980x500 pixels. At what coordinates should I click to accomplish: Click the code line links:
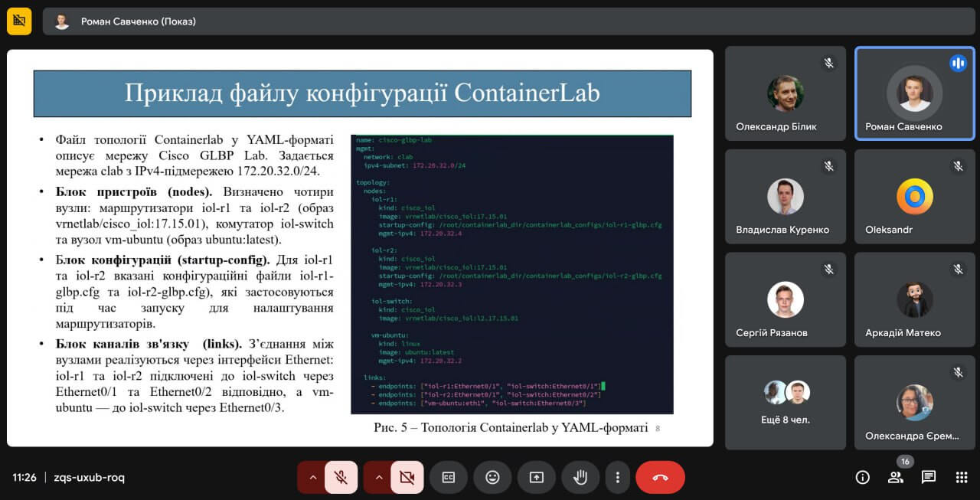pyautogui.click(x=374, y=377)
